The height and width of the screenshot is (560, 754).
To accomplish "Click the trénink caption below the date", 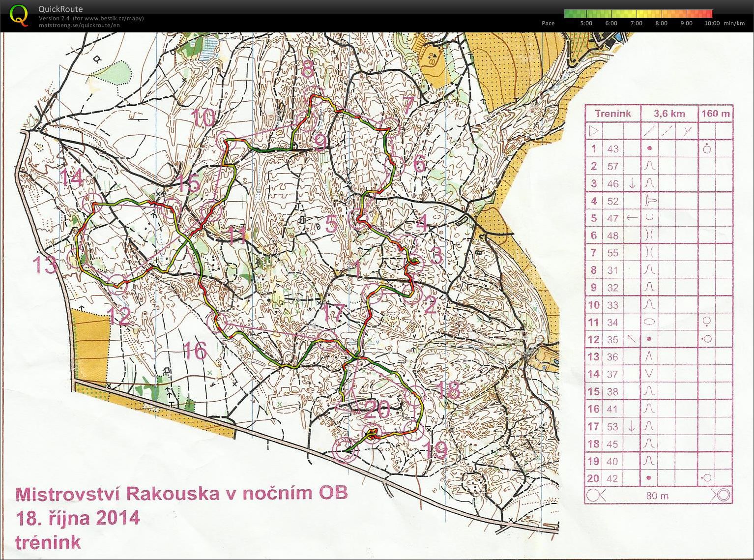I will click(48, 542).
